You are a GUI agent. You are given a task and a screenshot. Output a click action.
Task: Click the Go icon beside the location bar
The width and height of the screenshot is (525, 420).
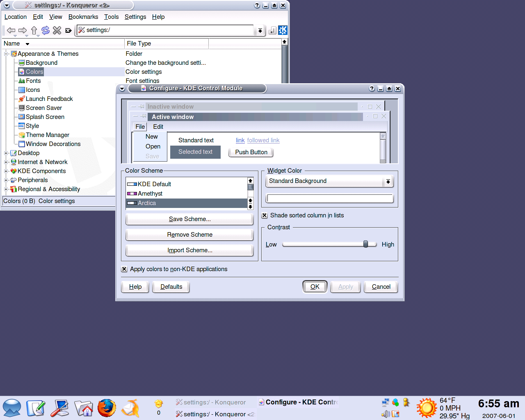pyautogui.click(x=272, y=30)
